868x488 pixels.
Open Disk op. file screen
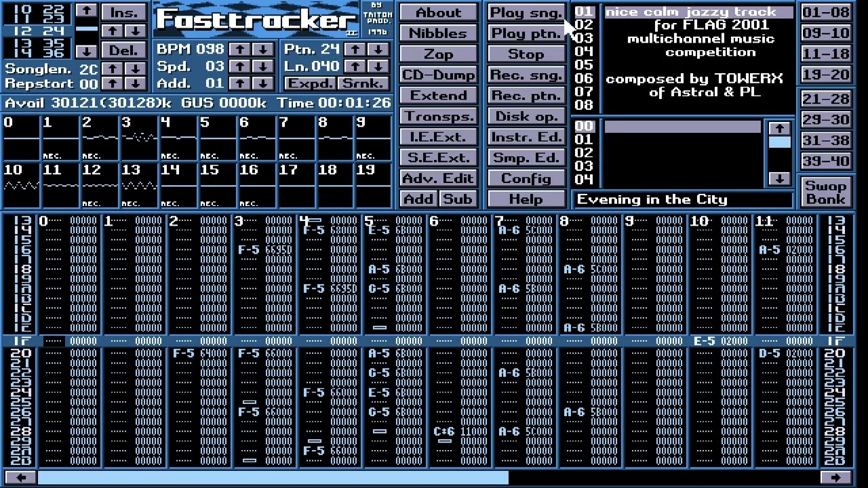click(526, 116)
